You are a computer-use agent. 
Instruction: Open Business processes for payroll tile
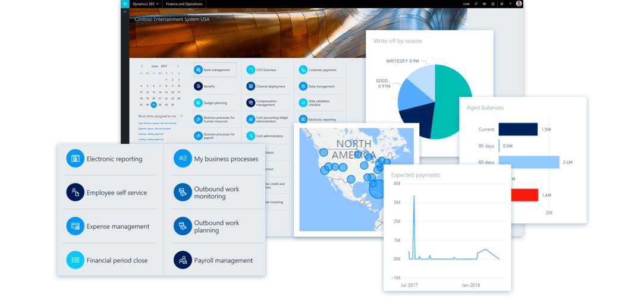[215, 136]
